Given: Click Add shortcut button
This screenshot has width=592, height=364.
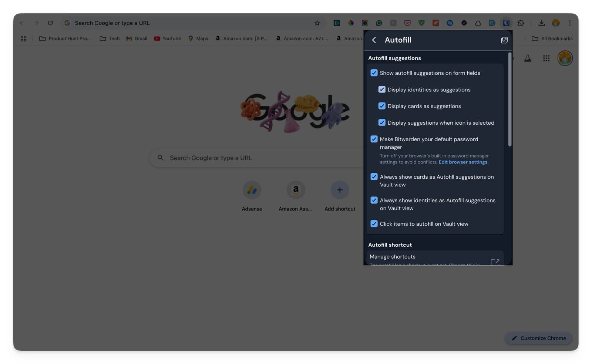Looking at the screenshot, I should (340, 196).
